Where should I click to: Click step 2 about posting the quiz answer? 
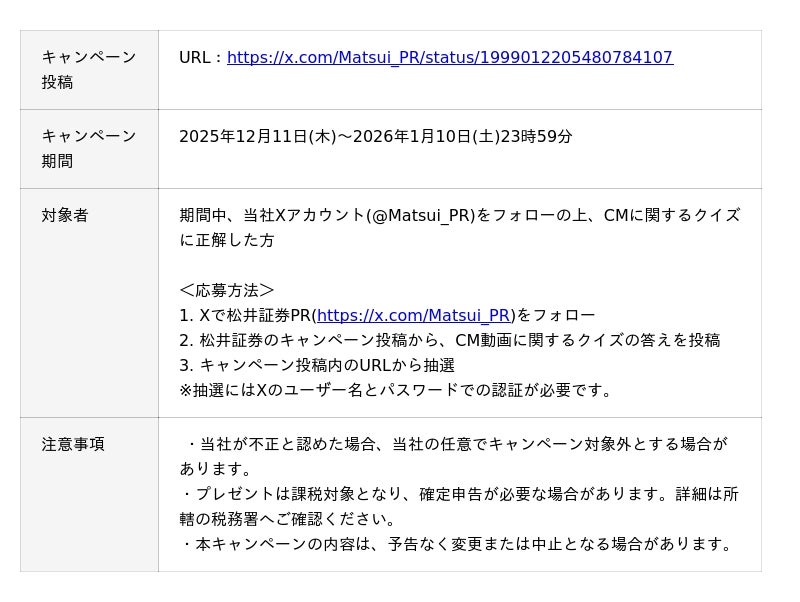(450, 340)
